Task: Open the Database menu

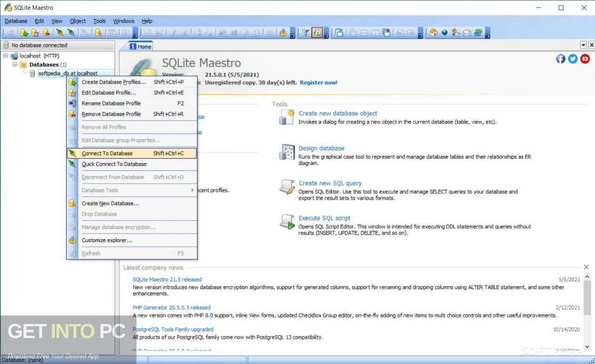Action: point(16,21)
